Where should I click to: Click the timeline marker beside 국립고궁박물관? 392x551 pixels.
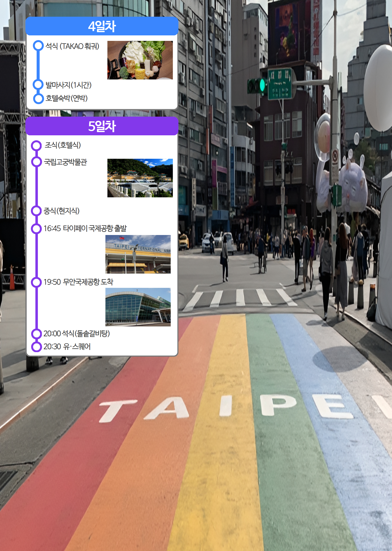pos(36,161)
